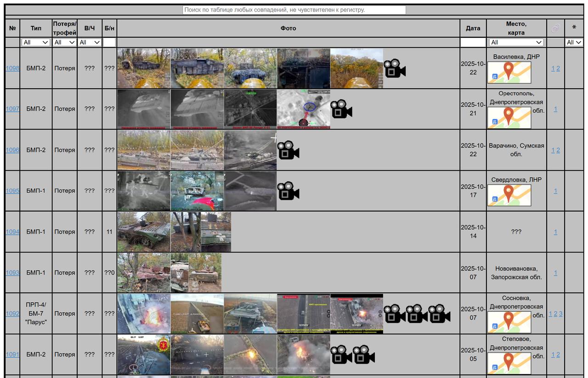Open the В/Ч filter dropdown
Screen dimensions: 588x378
click(90, 42)
